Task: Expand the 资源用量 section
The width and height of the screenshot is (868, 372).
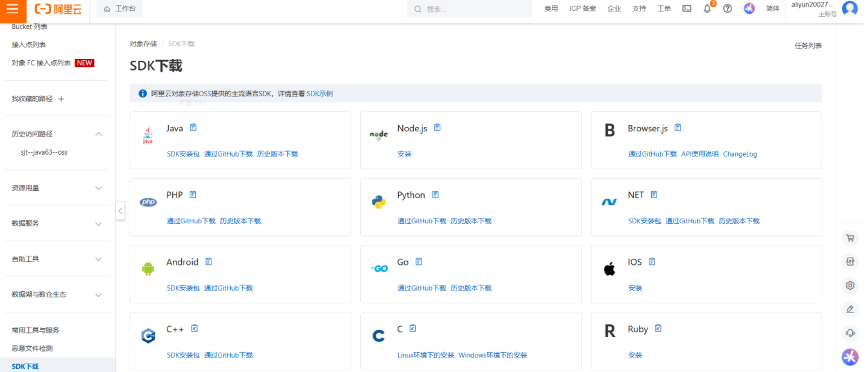Action: [99, 188]
